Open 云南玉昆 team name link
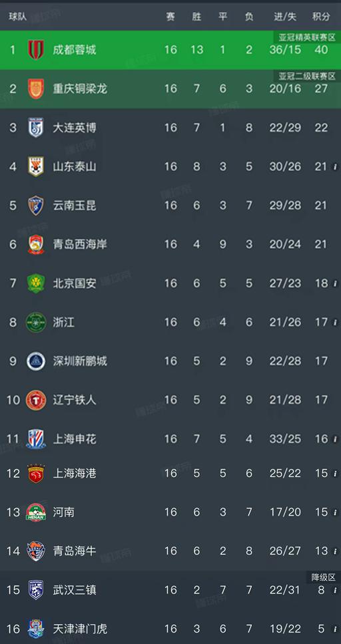The image size is (341, 644). pyautogui.click(x=75, y=206)
